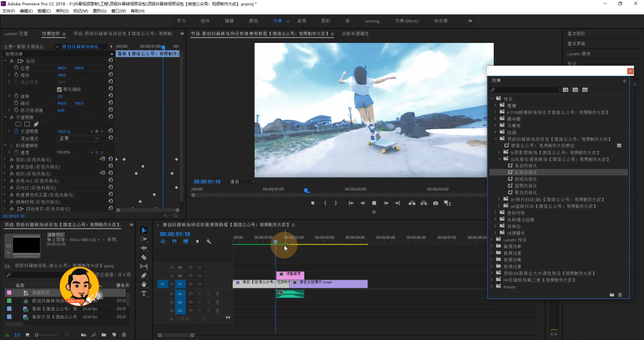The width and height of the screenshot is (644, 340).
Task: Toggle timeline Snap magnet icon
Action: (175, 242)
